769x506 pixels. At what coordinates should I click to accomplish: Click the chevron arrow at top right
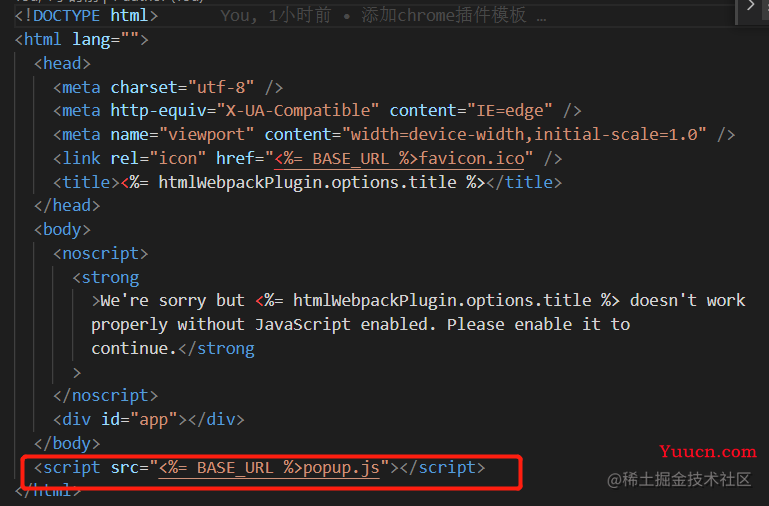tap(750, 6)
